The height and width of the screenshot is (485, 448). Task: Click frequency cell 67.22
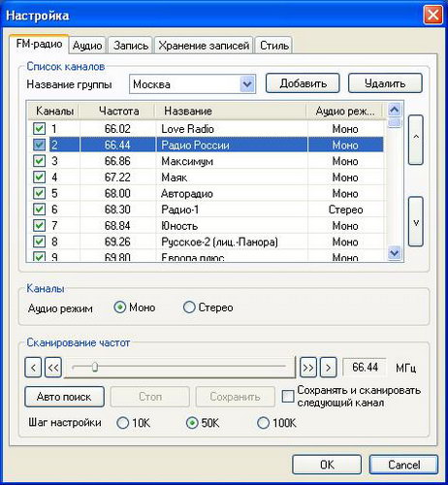coord(117,178)
